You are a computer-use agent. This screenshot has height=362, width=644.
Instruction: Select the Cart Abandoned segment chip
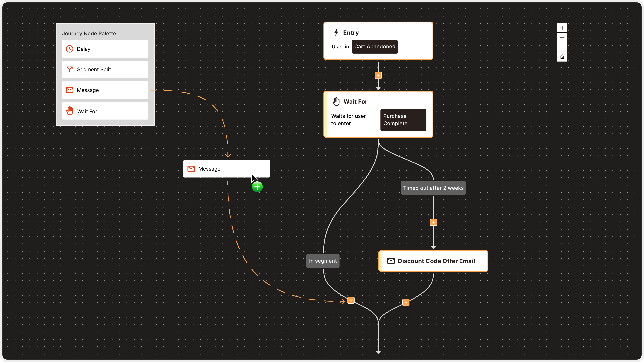(x=375, y=47)
